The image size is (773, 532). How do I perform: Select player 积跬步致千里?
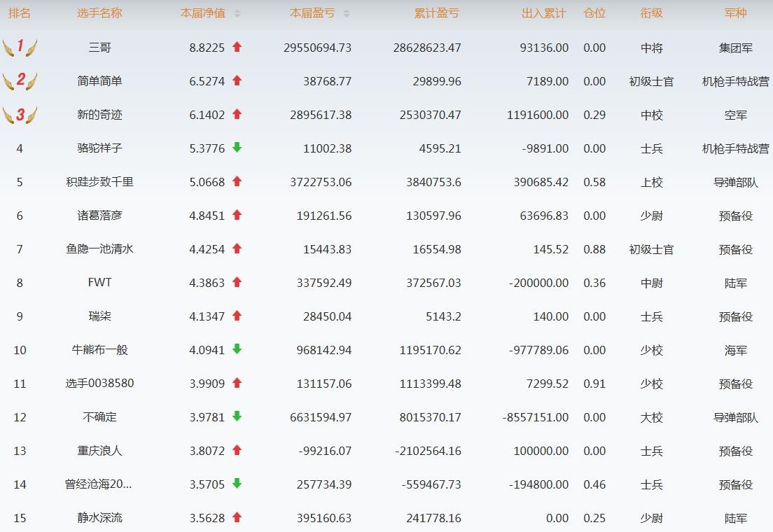pos(99,182)
